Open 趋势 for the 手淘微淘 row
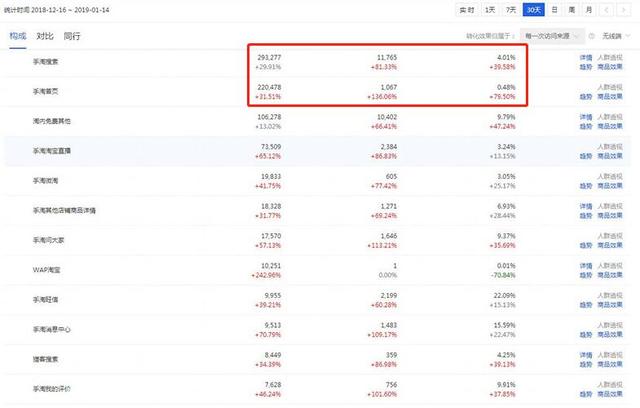The width and height of the screenshot is (640, 408). coord(586,186)
